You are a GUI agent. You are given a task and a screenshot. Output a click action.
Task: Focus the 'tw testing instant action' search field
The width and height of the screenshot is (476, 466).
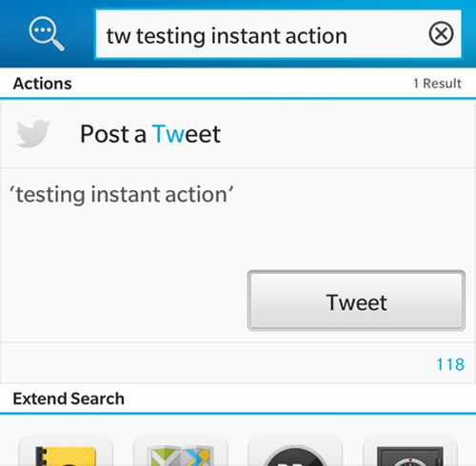click(x=278, y=34)
